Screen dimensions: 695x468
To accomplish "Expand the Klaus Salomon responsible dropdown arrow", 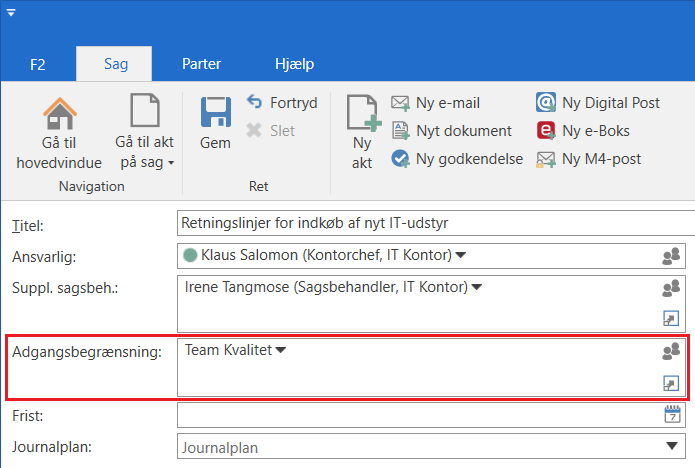I will coord(461,255).
